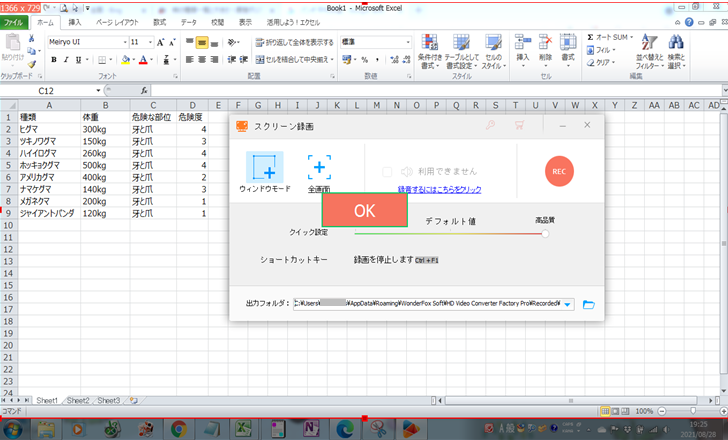Expand the Name Box C12 dropdown arrow
728x440 pixels.
pos(98,91)
